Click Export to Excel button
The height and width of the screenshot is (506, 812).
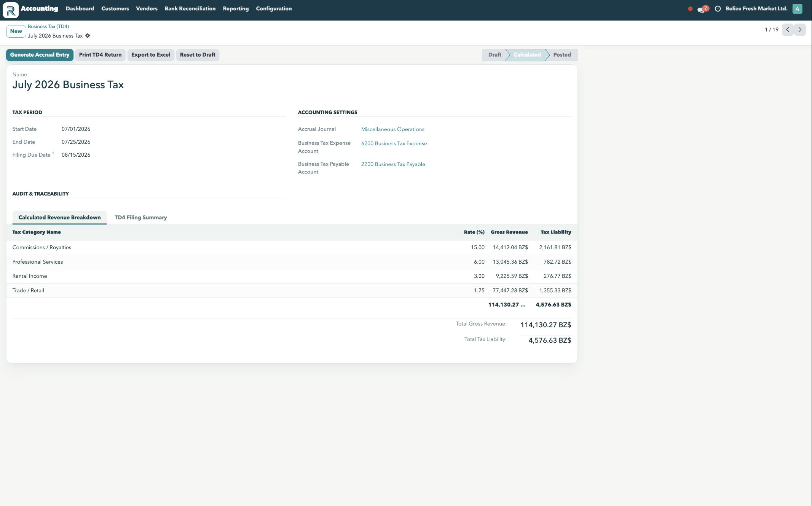[x=151, y=55]
